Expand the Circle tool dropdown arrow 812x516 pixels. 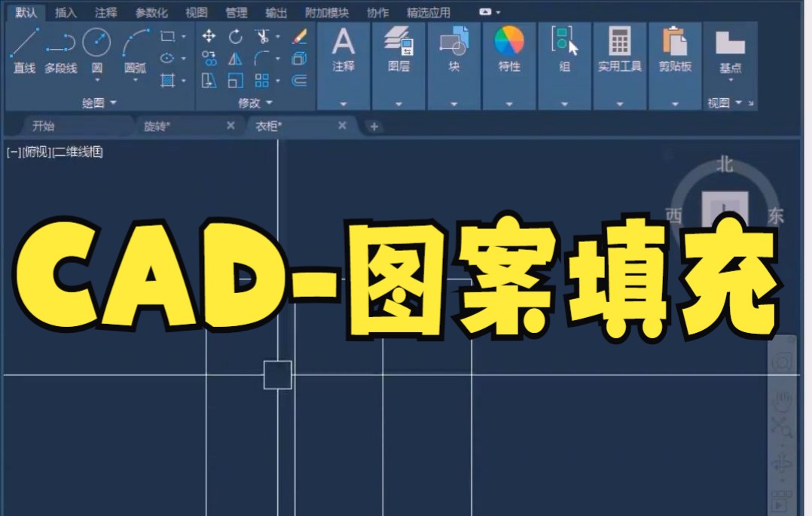click(x=98, y=78)
